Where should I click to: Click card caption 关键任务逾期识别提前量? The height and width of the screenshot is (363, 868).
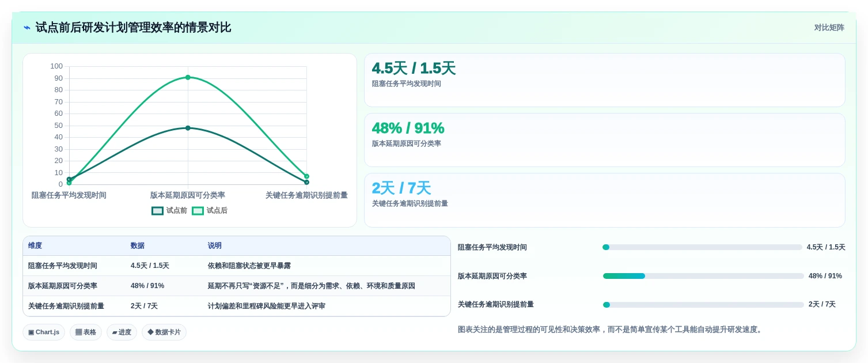[410, 203]
